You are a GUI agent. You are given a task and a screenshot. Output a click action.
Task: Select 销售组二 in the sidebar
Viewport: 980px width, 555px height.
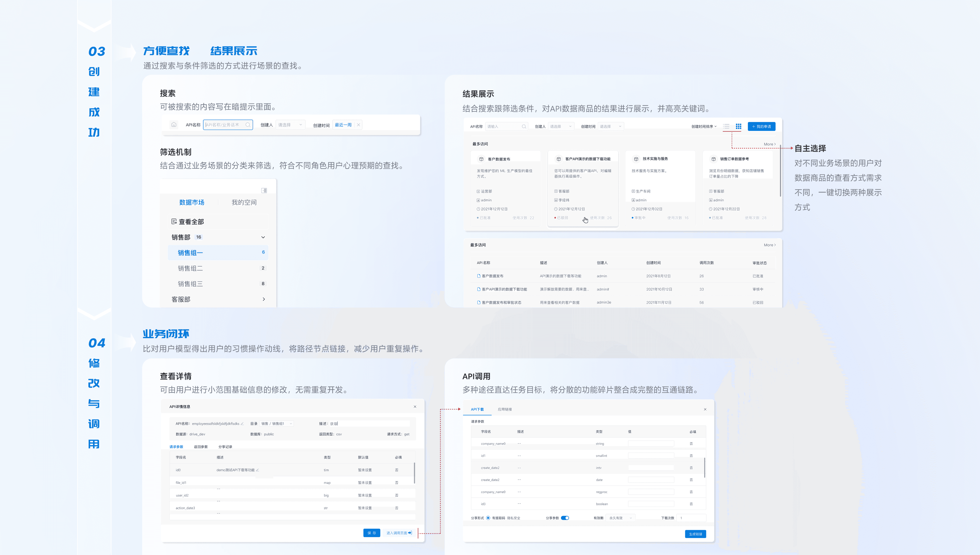click(218, 268)
